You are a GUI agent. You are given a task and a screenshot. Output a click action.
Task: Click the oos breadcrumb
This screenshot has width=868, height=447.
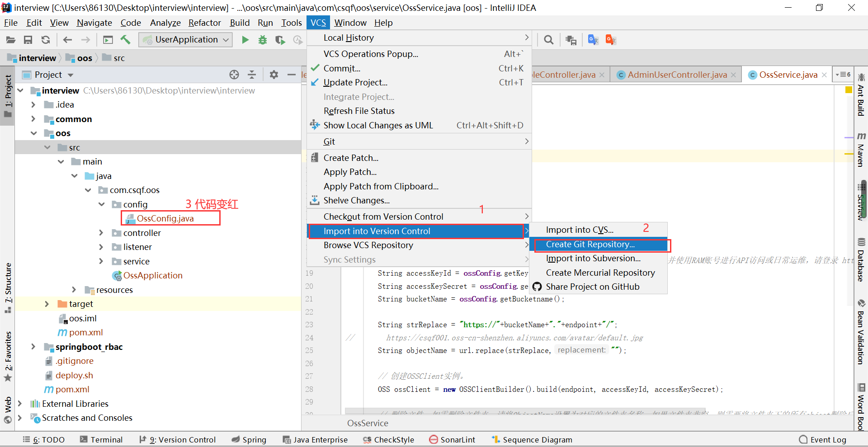pyautogui.click(x=80, y=58)
